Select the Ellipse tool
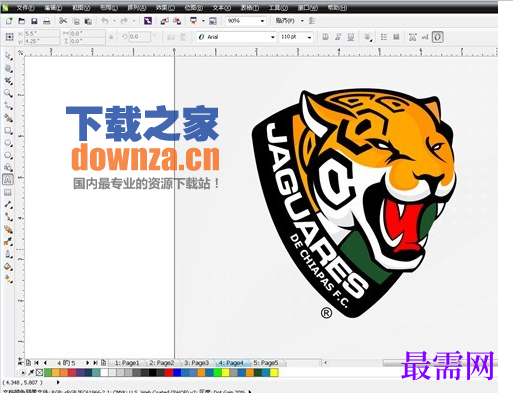The height and width of the screenshot is (397, 513). point(8,143)
